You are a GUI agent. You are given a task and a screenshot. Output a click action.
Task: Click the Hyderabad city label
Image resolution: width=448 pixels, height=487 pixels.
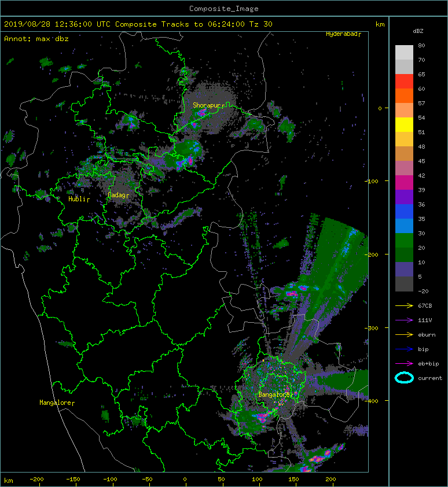coord(341,34)
